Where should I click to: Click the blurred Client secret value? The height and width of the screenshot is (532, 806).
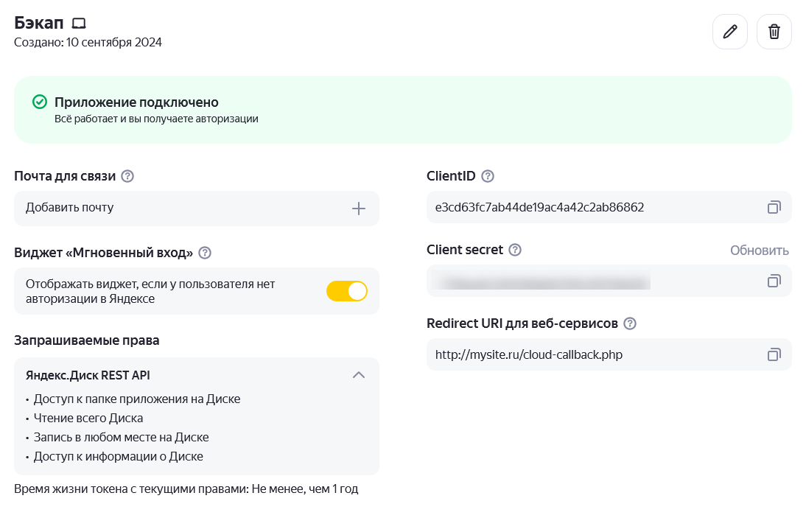(542, 281)
